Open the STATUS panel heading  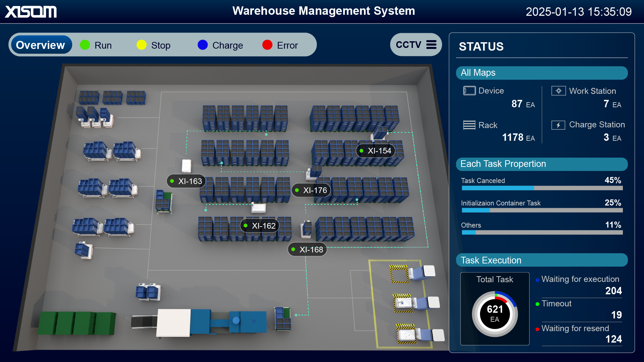pyautogui.click(x=481, y=47)
